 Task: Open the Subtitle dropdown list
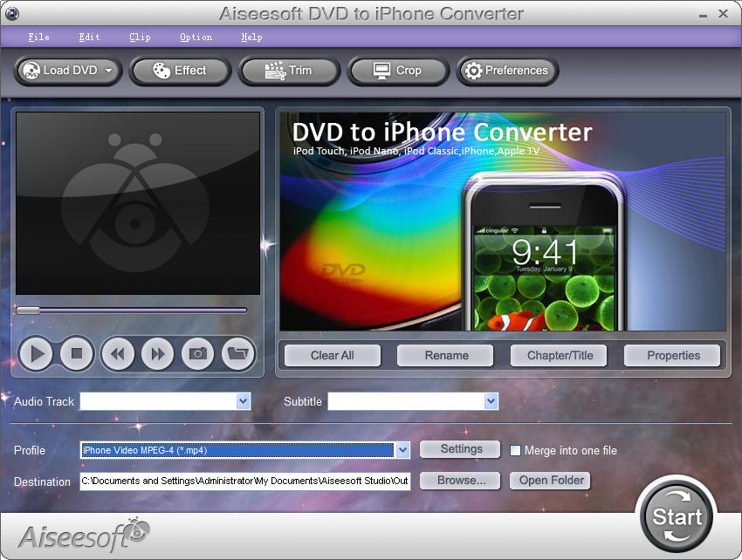point(491,401)
